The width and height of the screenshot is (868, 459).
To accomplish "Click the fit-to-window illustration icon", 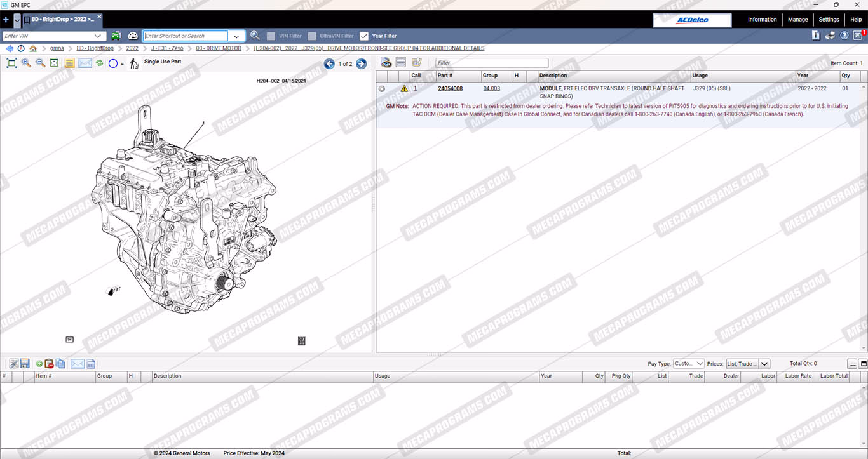I will (11, 63).
